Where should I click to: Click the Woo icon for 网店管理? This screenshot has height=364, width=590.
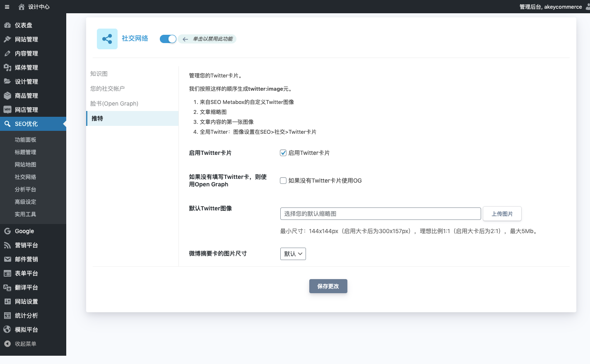[7, 110]
